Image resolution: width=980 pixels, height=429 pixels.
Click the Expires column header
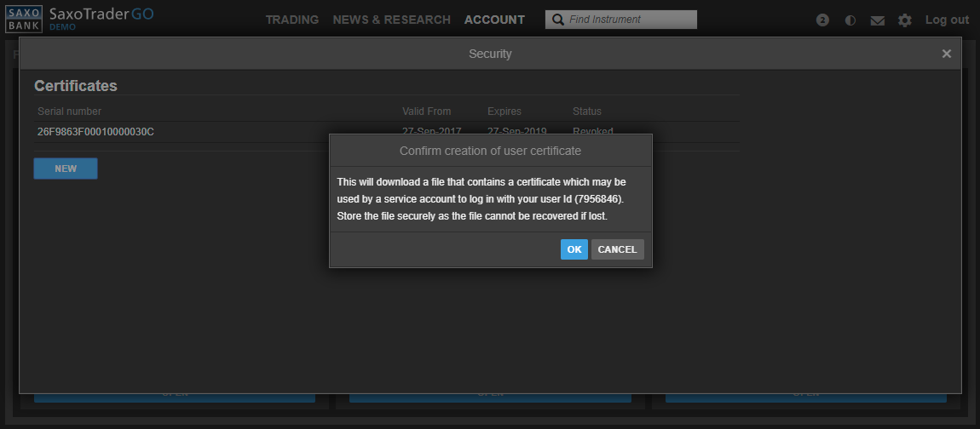(x=504, y=112)
